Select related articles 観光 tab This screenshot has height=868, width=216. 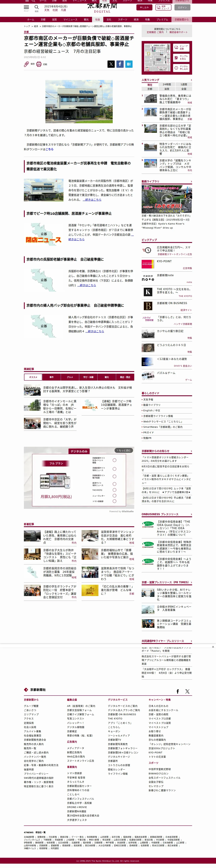point(107,377)
